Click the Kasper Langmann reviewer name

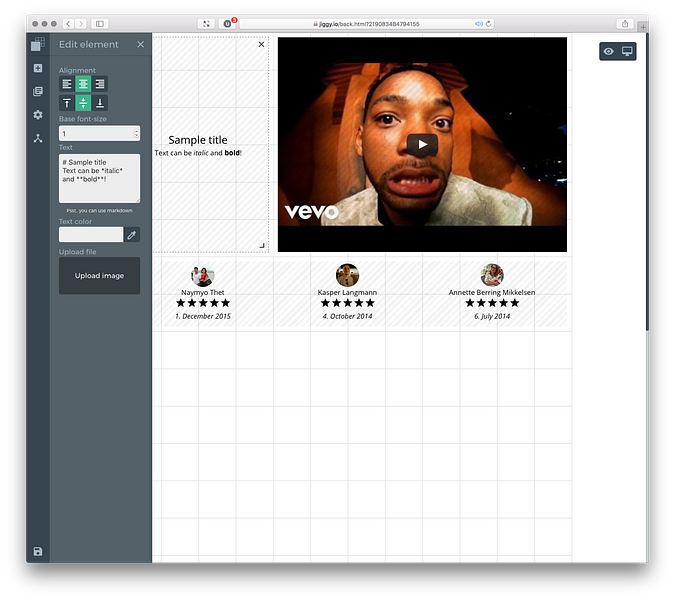coord(347,292)
